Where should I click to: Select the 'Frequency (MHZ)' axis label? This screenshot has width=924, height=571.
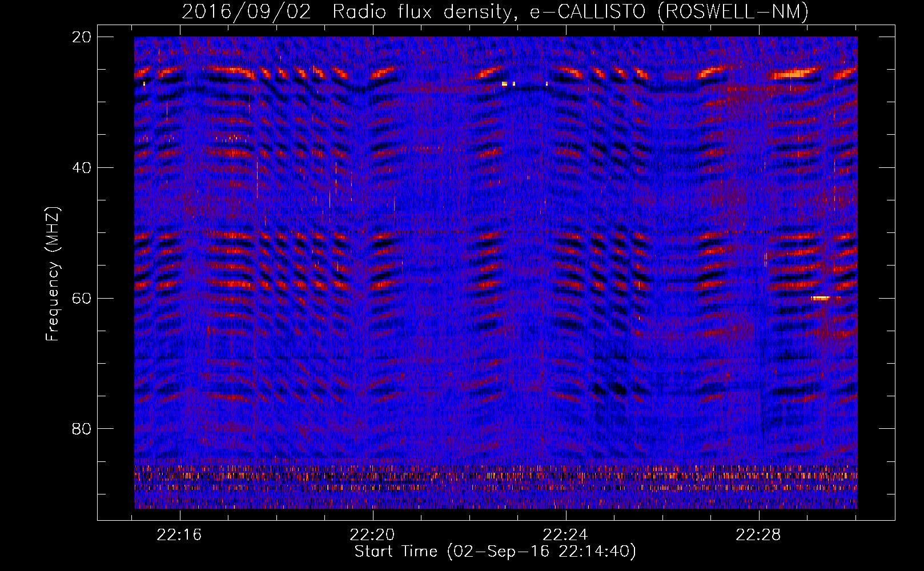(53, 274)
